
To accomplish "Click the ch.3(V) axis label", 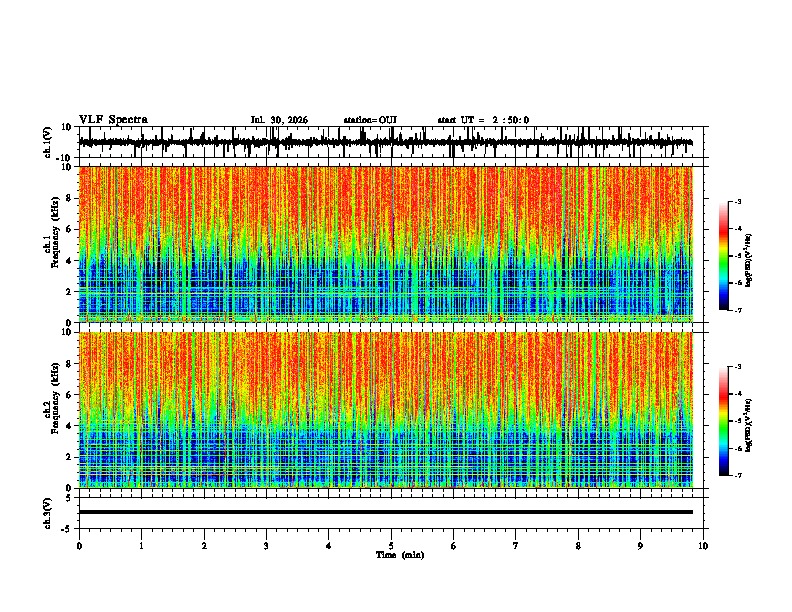I will [48, 513].
